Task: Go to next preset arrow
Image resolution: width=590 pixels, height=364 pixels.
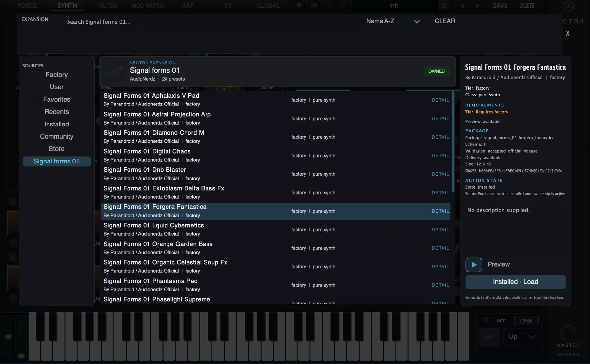Action: coord(477,6)
